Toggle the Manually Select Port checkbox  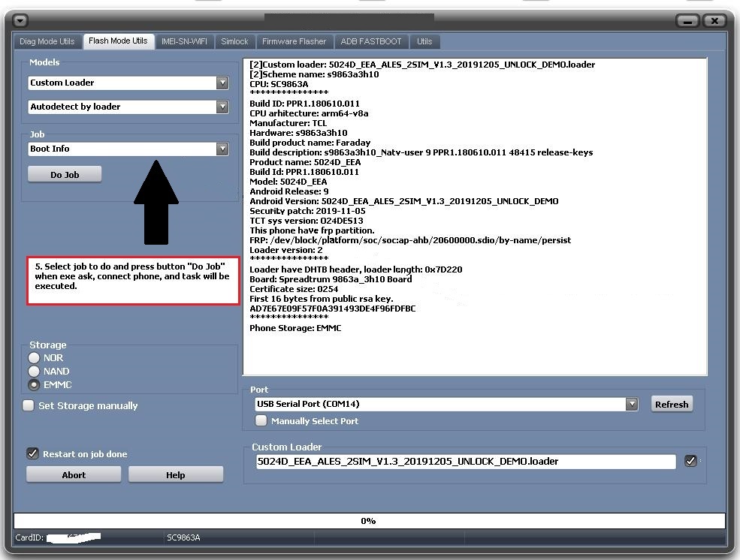point(261,420)
